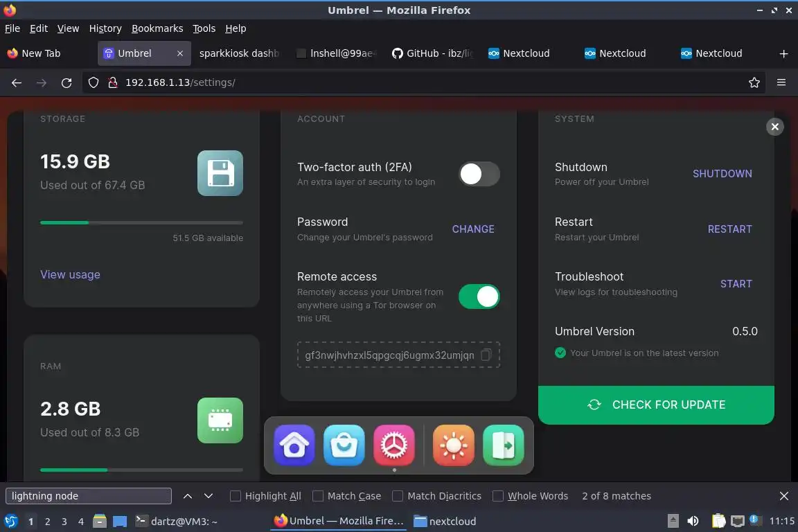Close the Umbrel browser tab
Image resolution: width=798 pixels, height=532 pixels.
pos(179,53)
